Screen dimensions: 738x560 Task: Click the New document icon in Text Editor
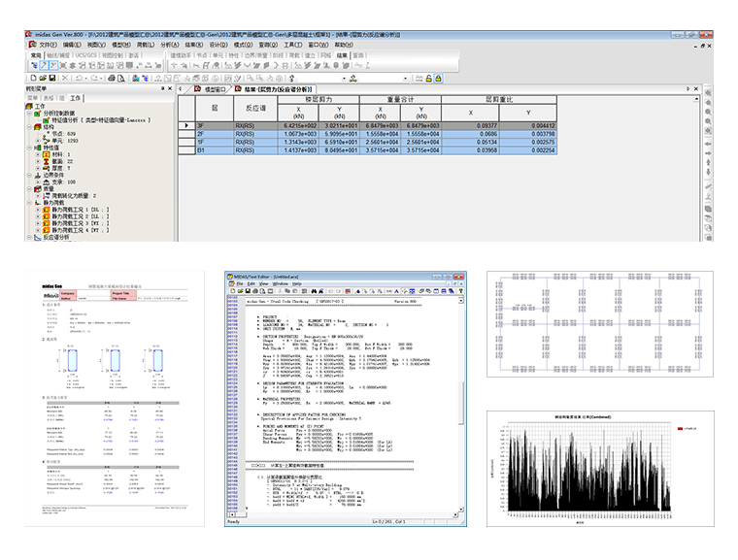[x=232, y=291]
